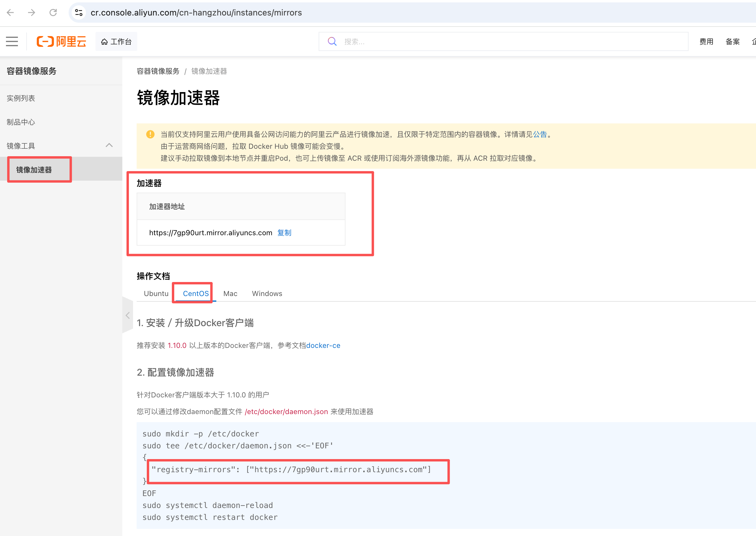This screenshot has height=536, width=756.
Task: Collapse the 镜像工具 sidebar section
Action: point(109,145)
